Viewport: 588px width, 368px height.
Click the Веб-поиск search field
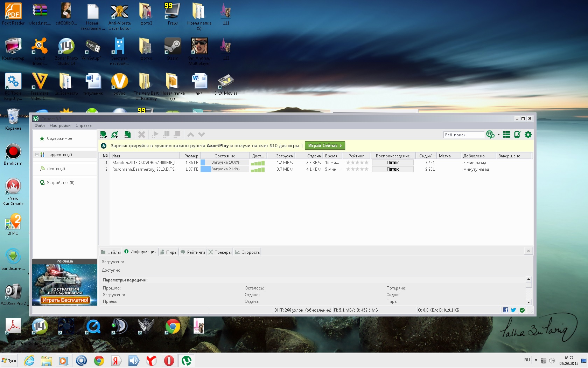(463, 135)
